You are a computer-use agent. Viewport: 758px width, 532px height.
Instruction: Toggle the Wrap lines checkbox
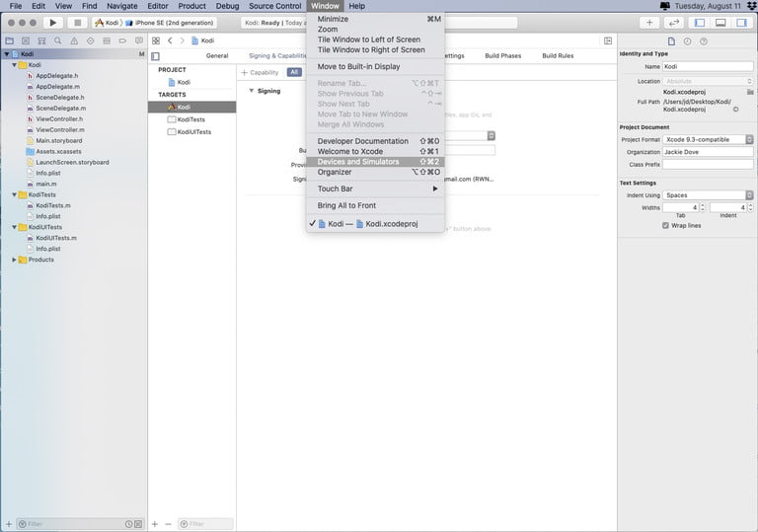tap(665, 225)
